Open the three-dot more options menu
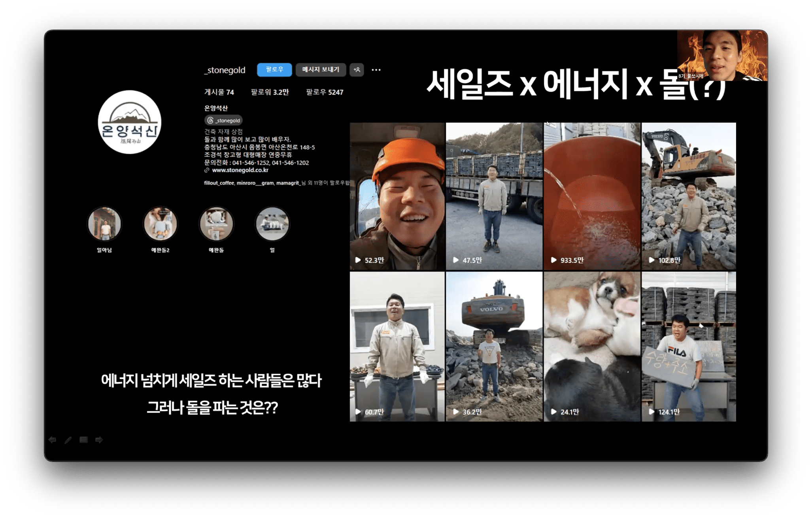 click(376, 70)
